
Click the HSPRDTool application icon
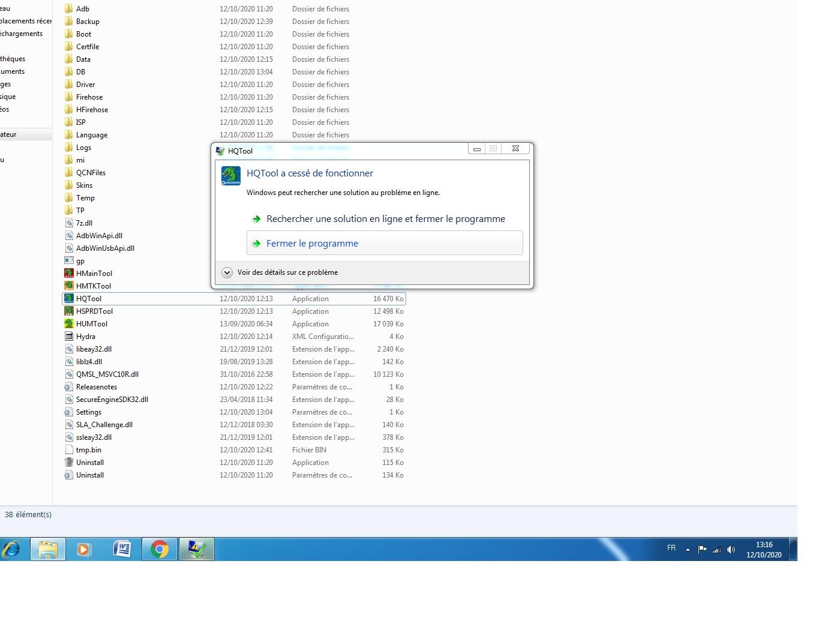pos(69,311)
